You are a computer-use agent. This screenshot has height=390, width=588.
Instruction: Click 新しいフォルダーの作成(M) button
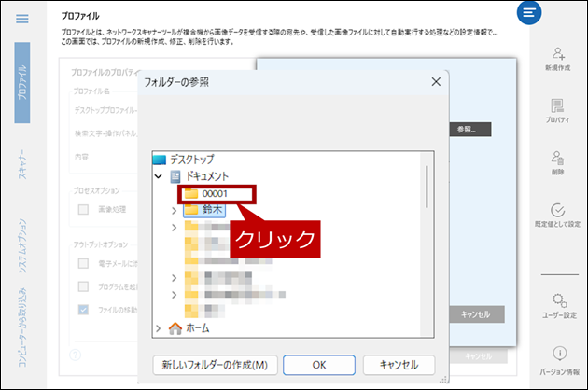(x=214, y=364)
